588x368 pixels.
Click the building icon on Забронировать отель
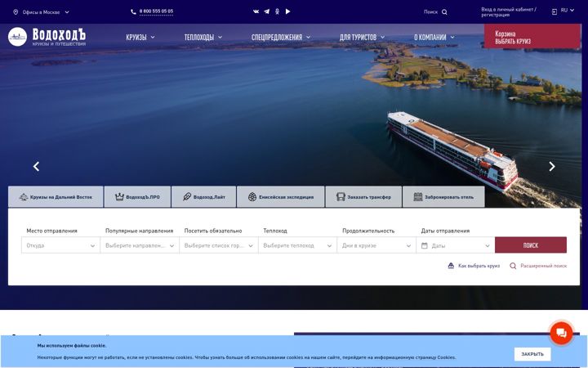tap(418, 197)
